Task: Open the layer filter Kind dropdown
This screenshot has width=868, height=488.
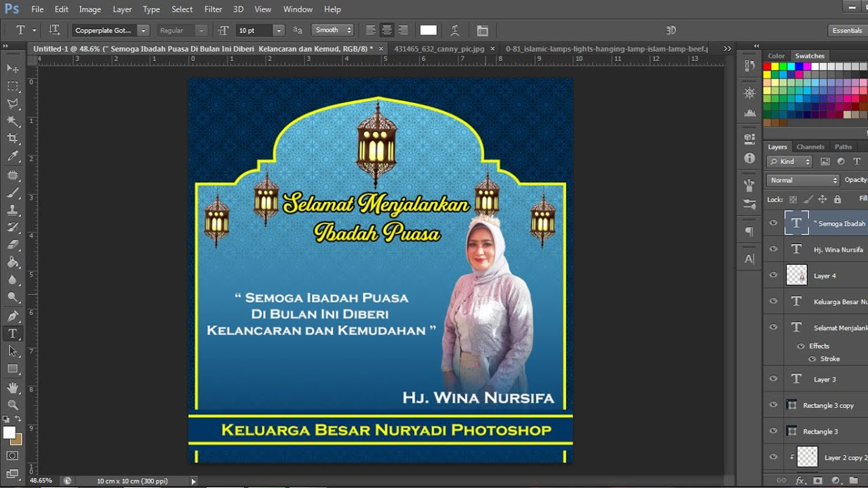Action: click(x=789, y=161)
